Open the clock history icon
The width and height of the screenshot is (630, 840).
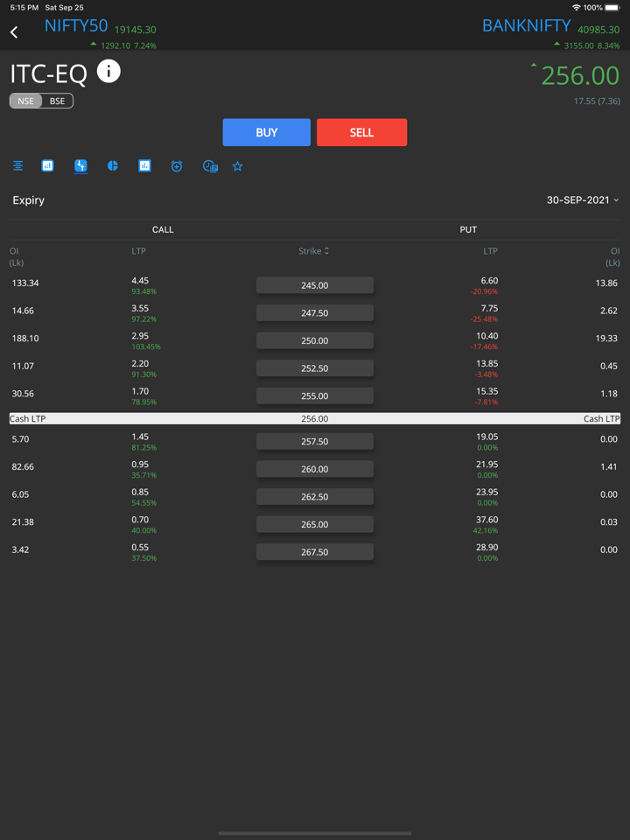tap(210, 165)
